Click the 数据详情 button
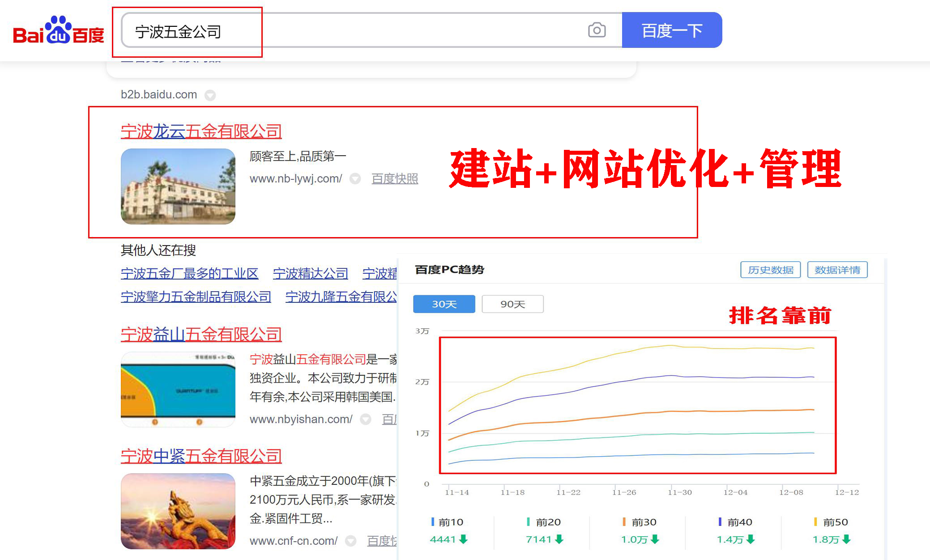The width and height of the screenshot is (930, 560). point(837,270)
